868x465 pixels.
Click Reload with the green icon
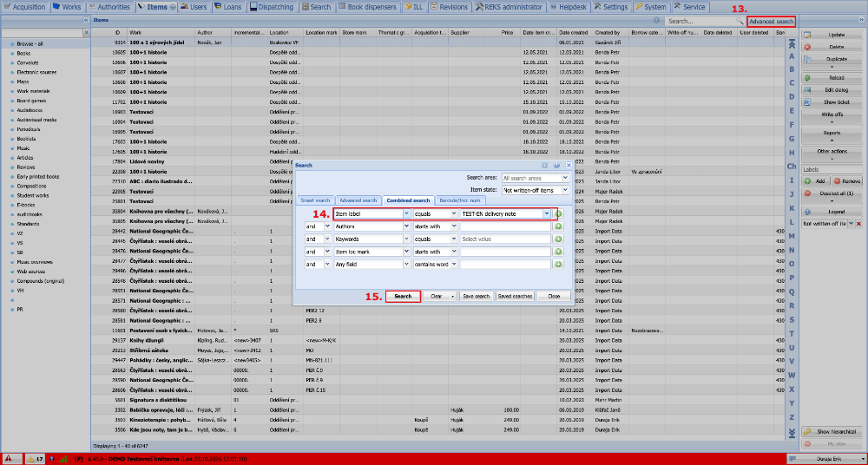(832, 78)
